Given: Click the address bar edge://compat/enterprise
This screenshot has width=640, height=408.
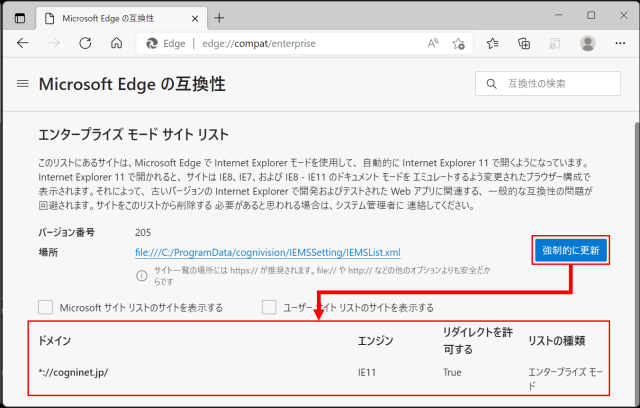Looking at the screenshot, I should 259,43.
